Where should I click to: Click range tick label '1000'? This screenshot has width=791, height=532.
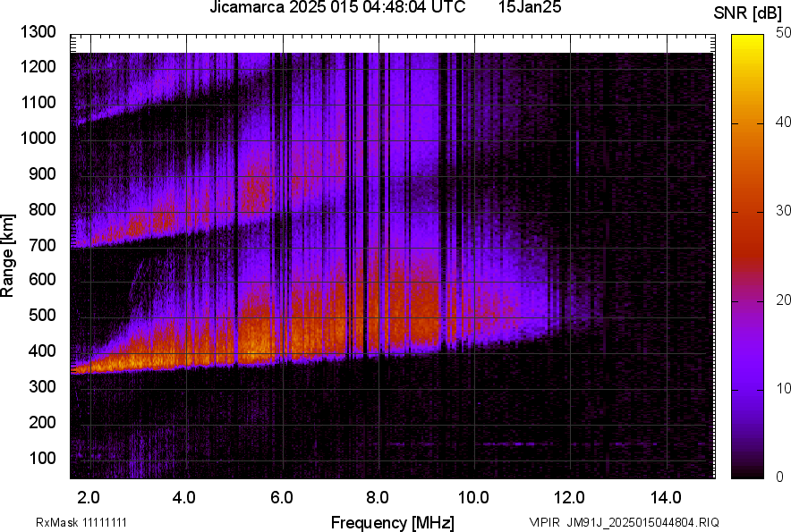click(38, 138)
